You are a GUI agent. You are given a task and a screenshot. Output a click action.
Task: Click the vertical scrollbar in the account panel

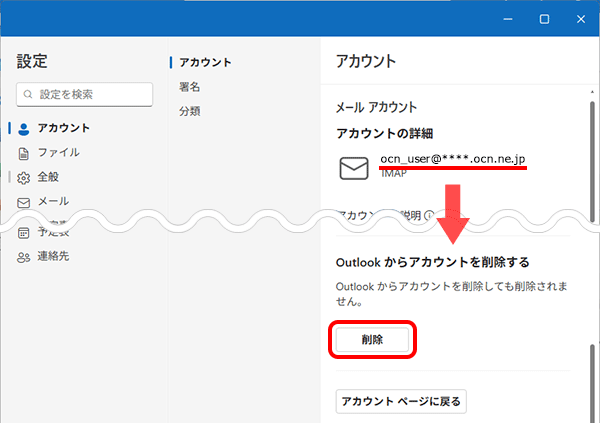(x=591, y=380)
